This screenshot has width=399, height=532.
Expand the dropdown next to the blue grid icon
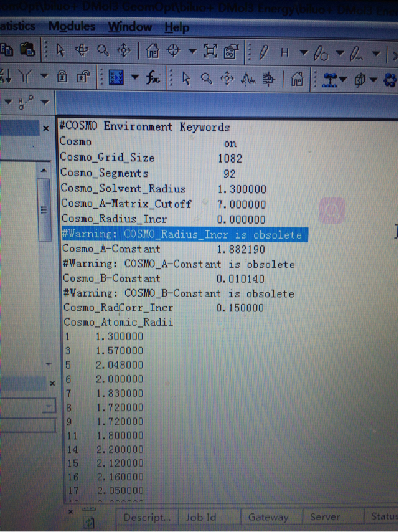[x=135, y=77]
